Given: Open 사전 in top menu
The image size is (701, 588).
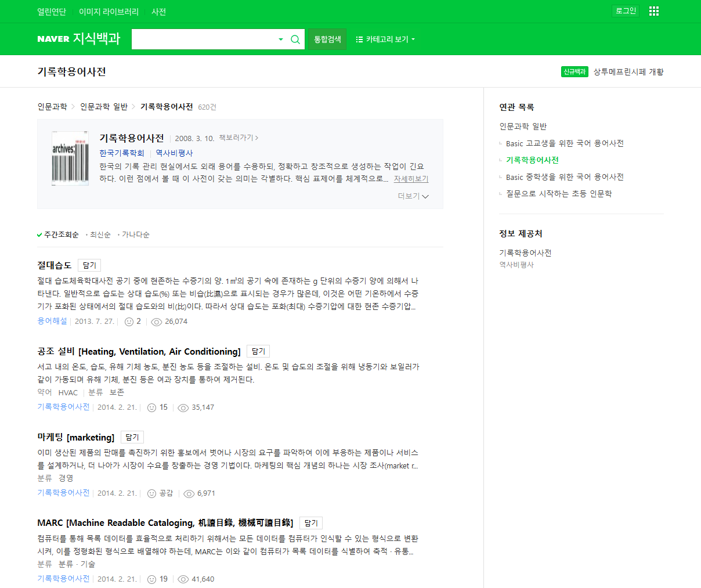Looking at the screenshot, I should 158,12.
